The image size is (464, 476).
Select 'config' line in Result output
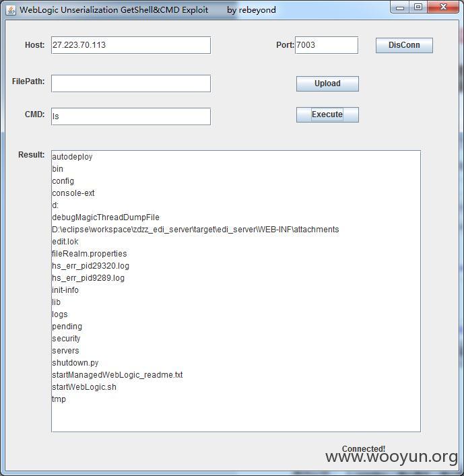coord(63,181)
